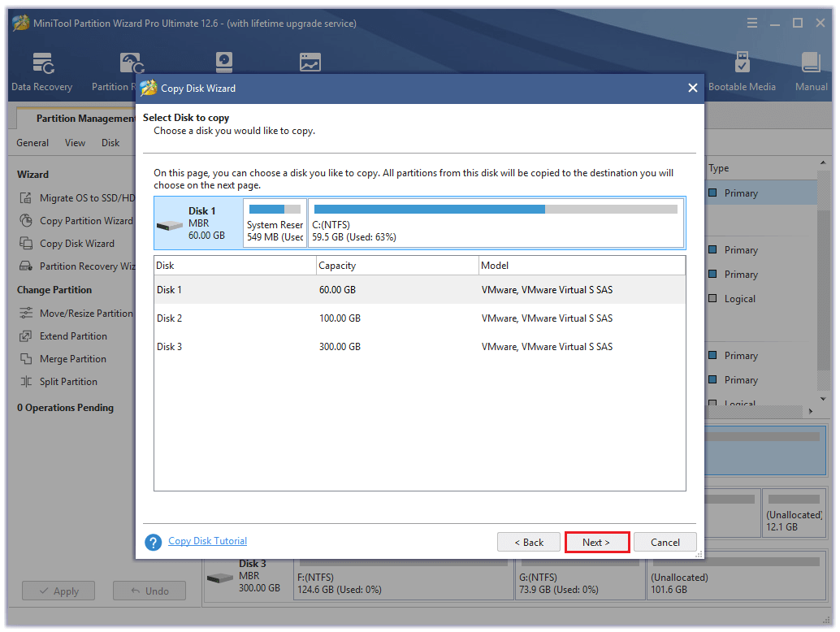Select the Partition Management tab
Screen dimensions: 840x632
76,119
